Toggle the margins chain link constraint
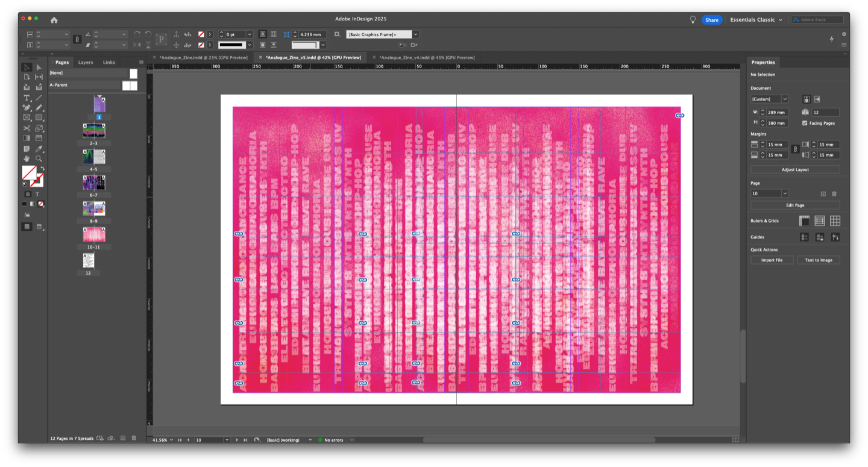868x467 pixels. (795, 149)
